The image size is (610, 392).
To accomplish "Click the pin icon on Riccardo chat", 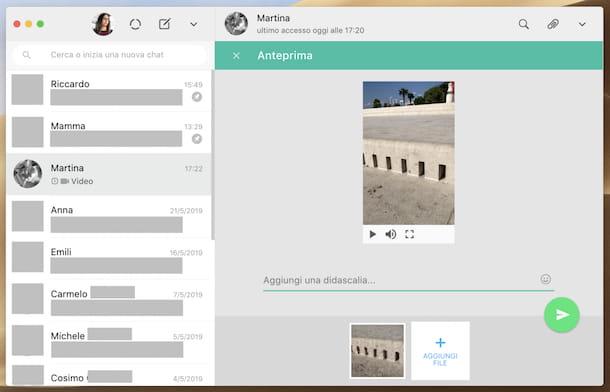I will point(197,97).
